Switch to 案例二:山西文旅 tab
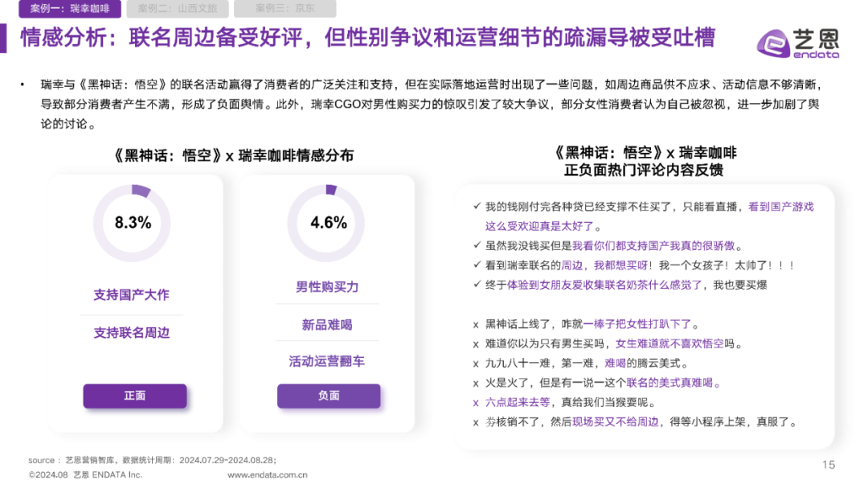This screenshot has width=868, height=489. coord(178,8)
